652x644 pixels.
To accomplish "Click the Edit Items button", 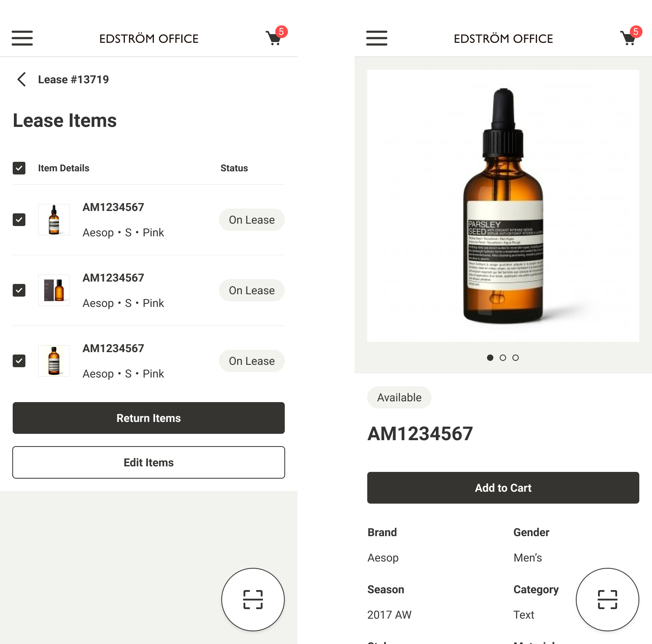I will click(x=149, y=462).
